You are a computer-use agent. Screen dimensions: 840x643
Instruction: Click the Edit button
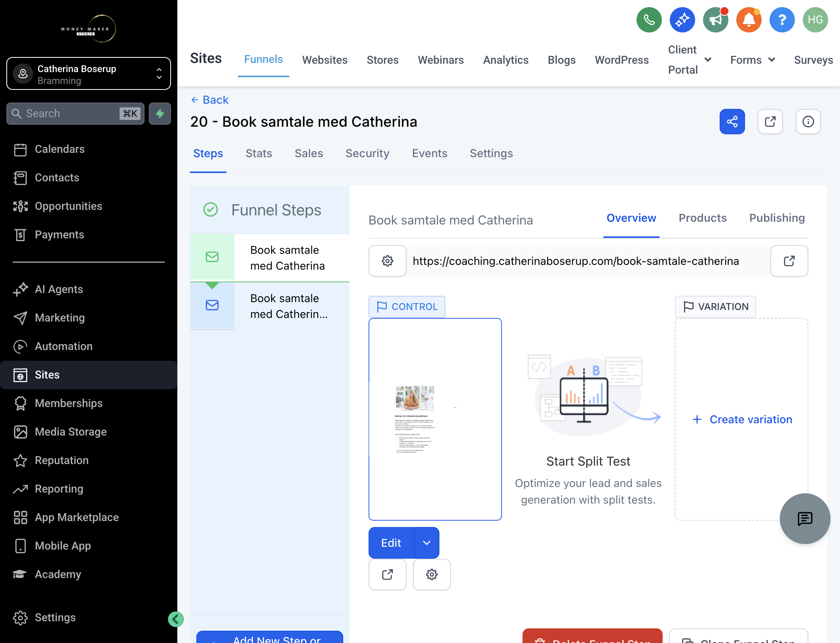click(x=391, y=543)
